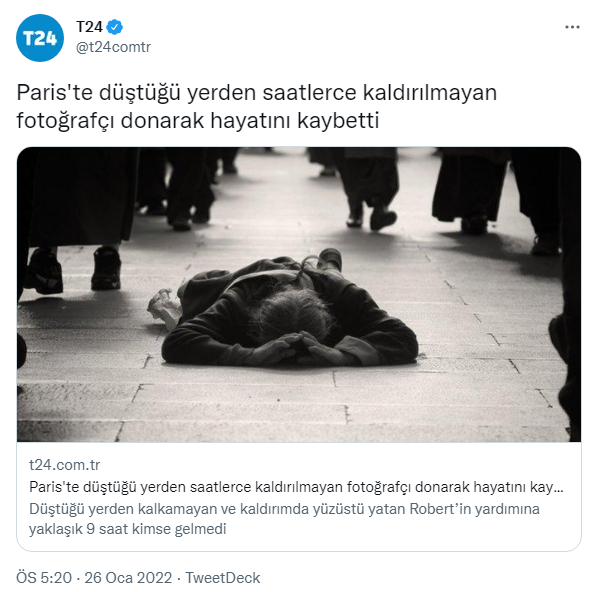Click the tweet line starting "Paris'te düştüğü yerden"

click(257, 93)
